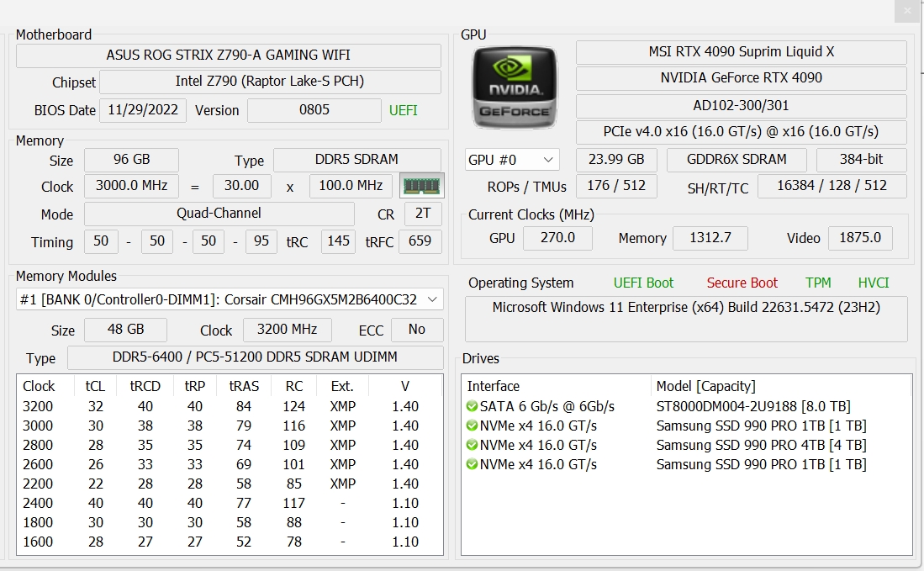
Task: Click the tRAS column header
Action: 244,387
